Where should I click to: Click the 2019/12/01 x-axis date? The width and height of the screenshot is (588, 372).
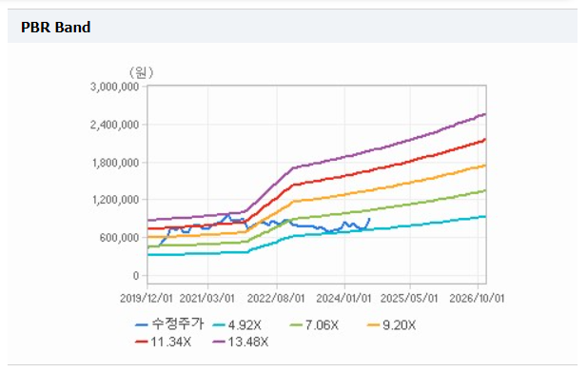pyautogui.click(x=147, y=299)
